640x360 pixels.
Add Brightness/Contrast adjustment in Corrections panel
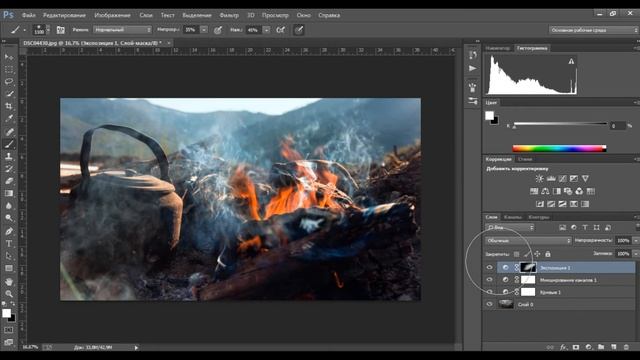(x=540, y=178)
